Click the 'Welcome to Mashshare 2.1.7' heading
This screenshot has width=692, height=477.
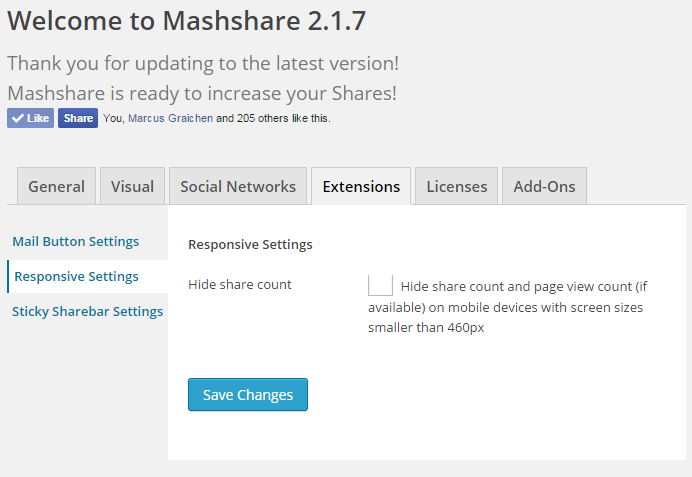pos(187,21)
